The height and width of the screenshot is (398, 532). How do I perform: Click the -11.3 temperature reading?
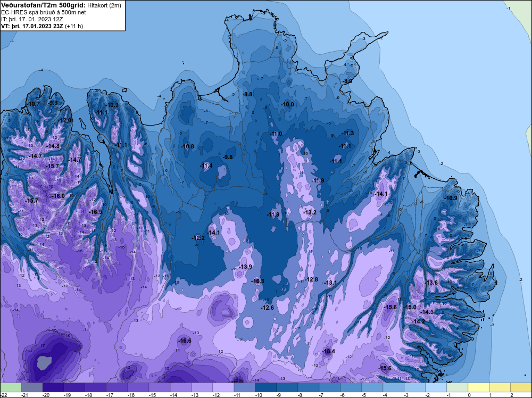tap(348, 133)
